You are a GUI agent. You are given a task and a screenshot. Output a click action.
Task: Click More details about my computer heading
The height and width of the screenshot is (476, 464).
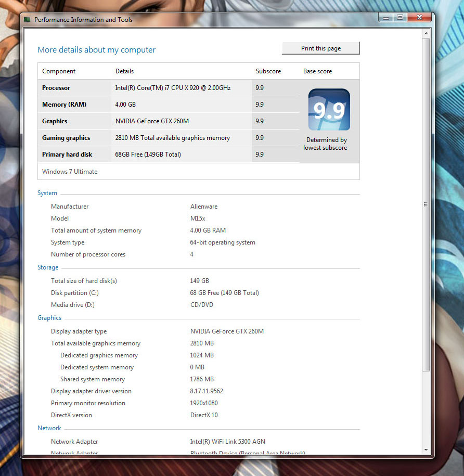pyautogui.click(x=97, y=50)
